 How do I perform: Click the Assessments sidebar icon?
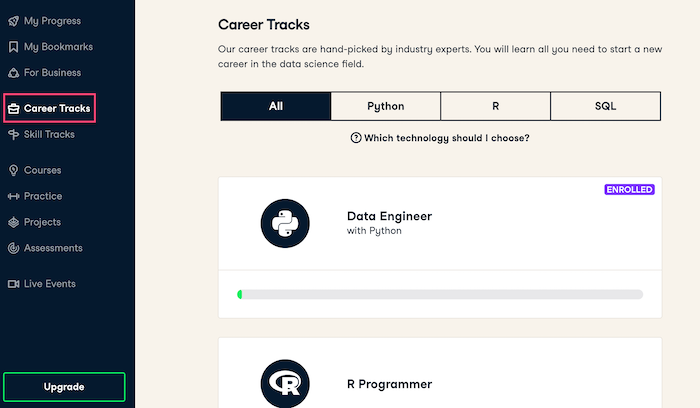[13, 248]
